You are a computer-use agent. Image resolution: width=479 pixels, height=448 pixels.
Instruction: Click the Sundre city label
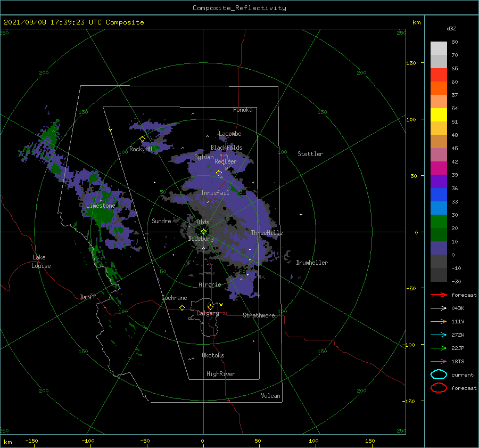tap(161, 221)
